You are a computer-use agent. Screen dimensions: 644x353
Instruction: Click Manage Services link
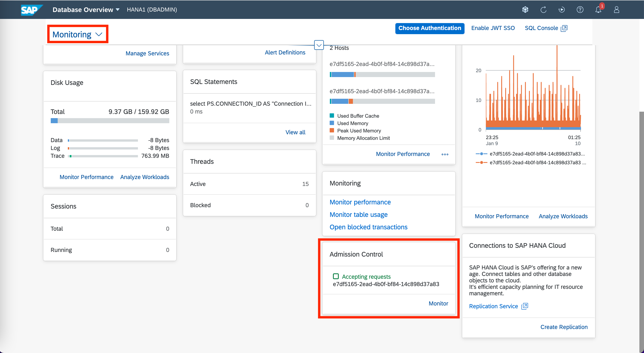coord(147,53)
